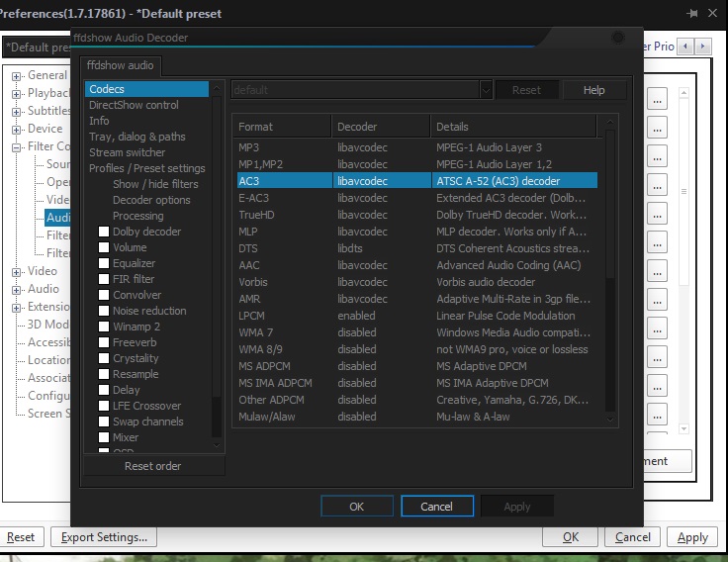Select the MP3 codec row
This screenshot has width=728, height=562.
click(417, 147)
